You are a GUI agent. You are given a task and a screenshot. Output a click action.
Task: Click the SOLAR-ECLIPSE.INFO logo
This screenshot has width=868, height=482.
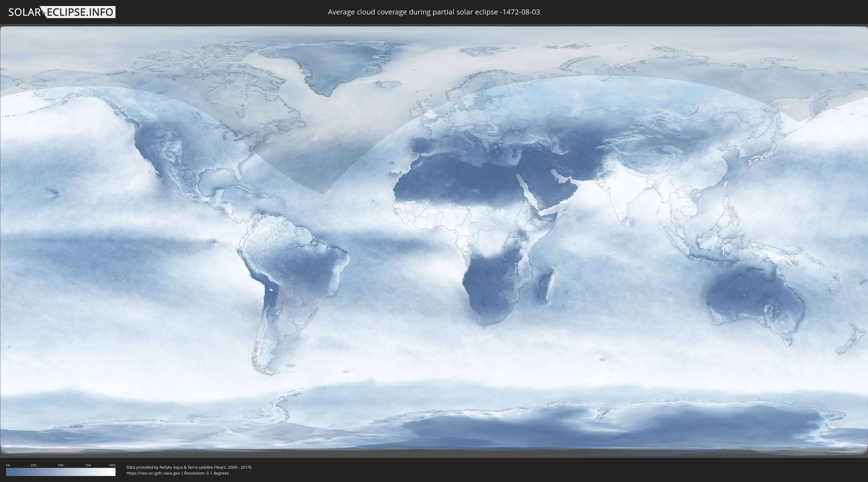click(x=62, y=12)
